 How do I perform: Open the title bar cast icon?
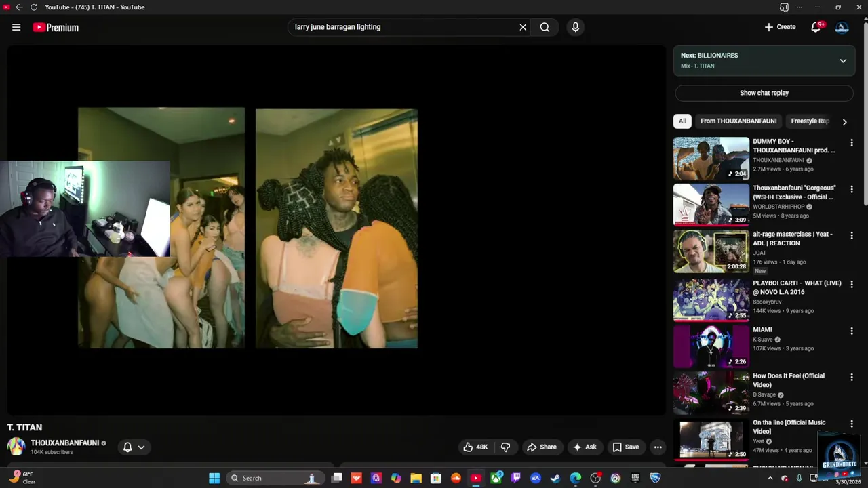tap(784, 7)
